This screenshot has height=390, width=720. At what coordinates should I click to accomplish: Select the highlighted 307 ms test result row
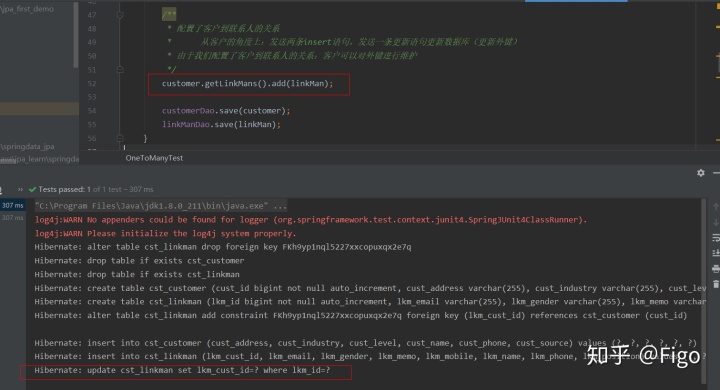pos(12,205)
